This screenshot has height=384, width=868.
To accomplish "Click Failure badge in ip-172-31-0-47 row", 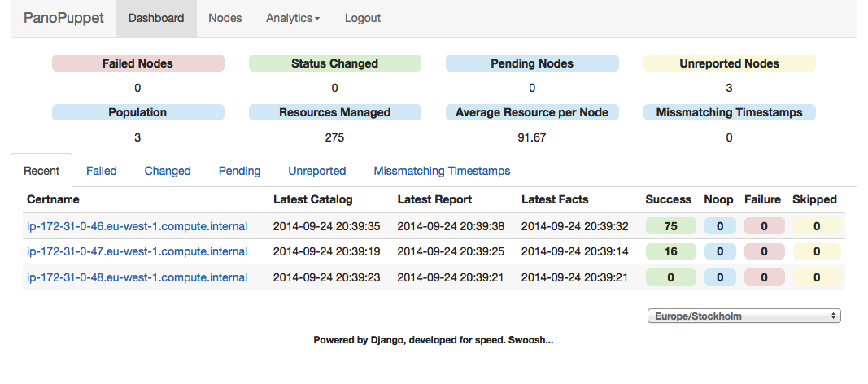I will tap(765, 251).
